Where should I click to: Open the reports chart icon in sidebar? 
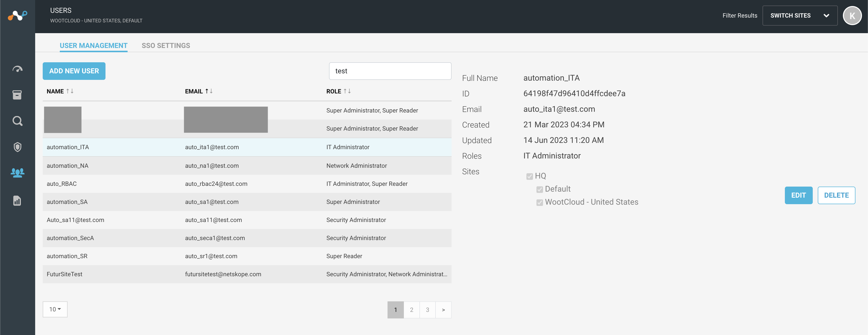[x=17, y=201]
